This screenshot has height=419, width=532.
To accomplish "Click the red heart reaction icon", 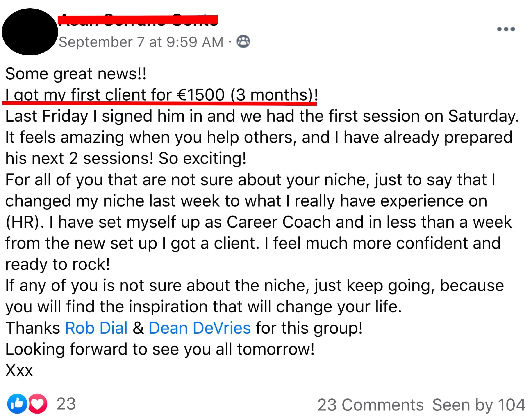I will pos(37,404).
